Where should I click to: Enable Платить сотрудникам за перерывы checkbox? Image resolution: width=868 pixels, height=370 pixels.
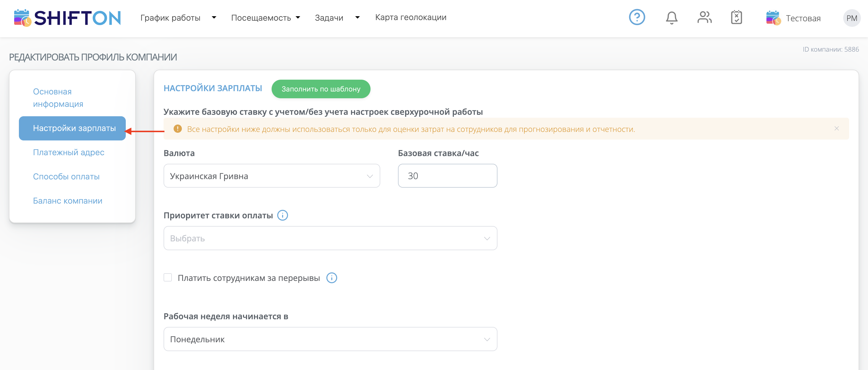point(168,277)
